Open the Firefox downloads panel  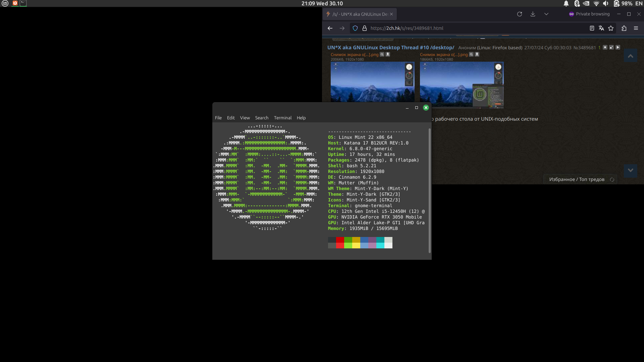tap(533, 14)
